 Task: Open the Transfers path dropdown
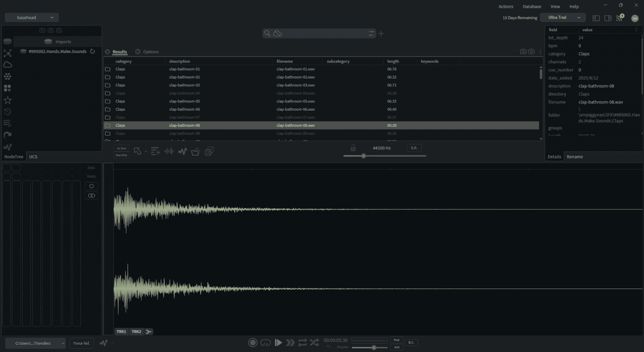35,343
